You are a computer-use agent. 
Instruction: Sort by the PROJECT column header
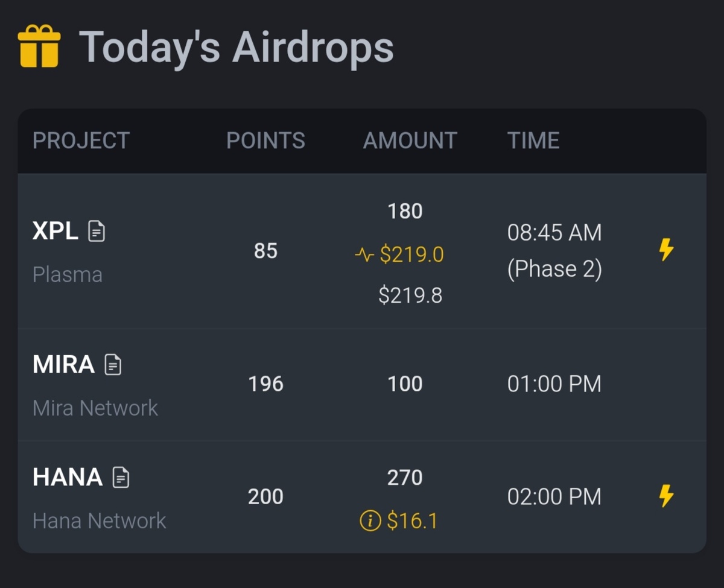tap(81, 141)
